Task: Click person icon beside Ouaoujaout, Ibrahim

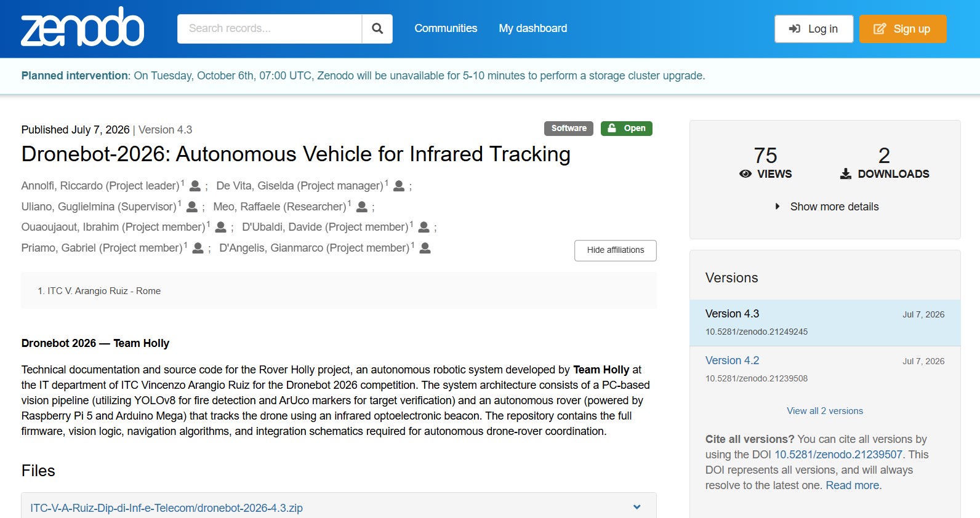Action: coord(221,227)
